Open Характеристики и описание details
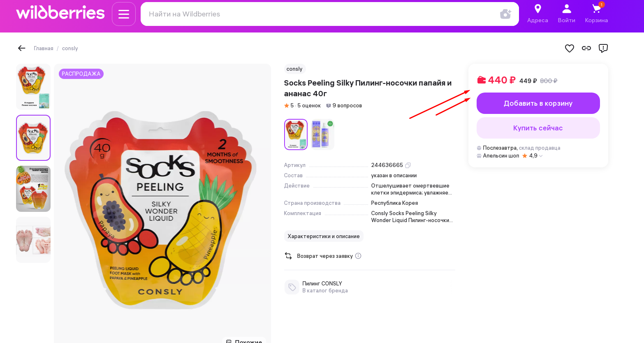Screen dimensions: 644x343 pyautogui.click(x=324, y=236)
